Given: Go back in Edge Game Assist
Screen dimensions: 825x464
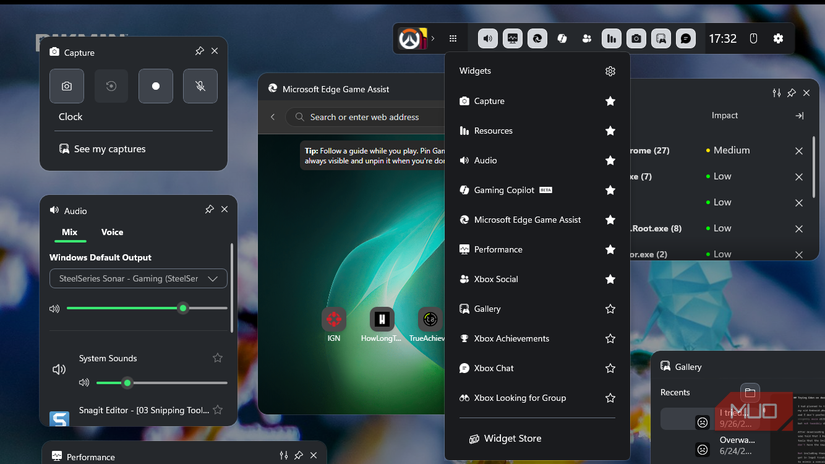Looking at the screenshot, I should pyautogui.click(x=273, y=117).
